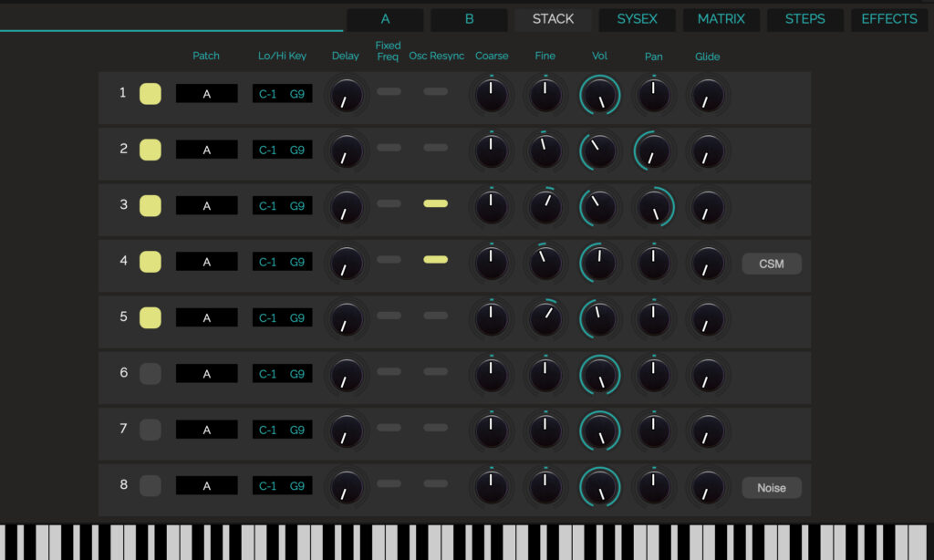Viewport: 934px width, 560px height.
Task: Click the Pan knob on layer 2
Action: coord(653,151)
